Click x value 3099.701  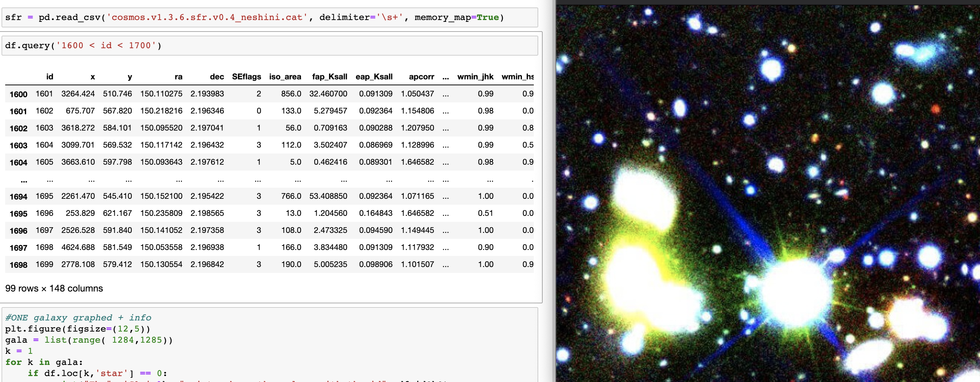click(78, 145)
